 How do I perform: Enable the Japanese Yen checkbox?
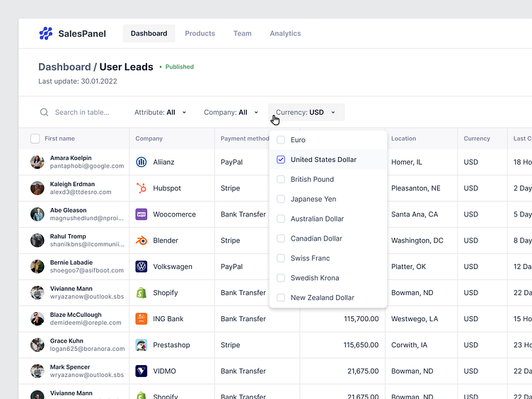pos(281,199)
